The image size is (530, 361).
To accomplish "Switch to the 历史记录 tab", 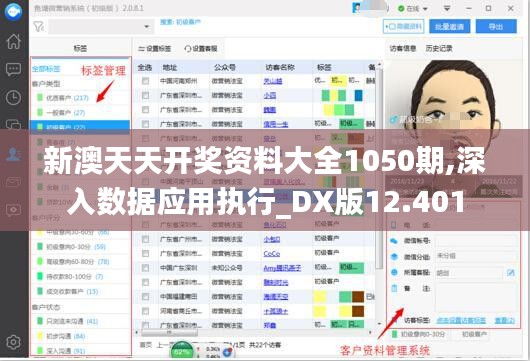I will coord(439,49).
